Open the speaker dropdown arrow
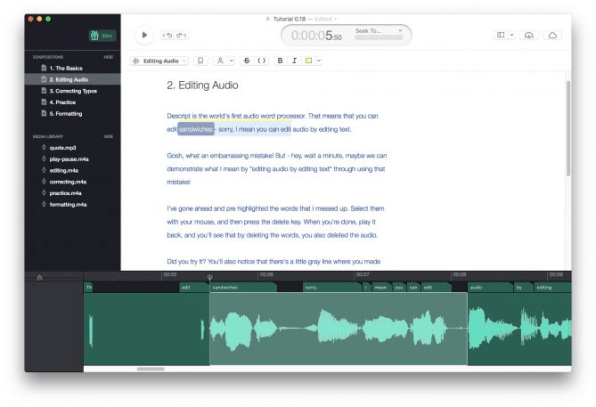Viewport: 596px width, 407px height. coord(231,61)
